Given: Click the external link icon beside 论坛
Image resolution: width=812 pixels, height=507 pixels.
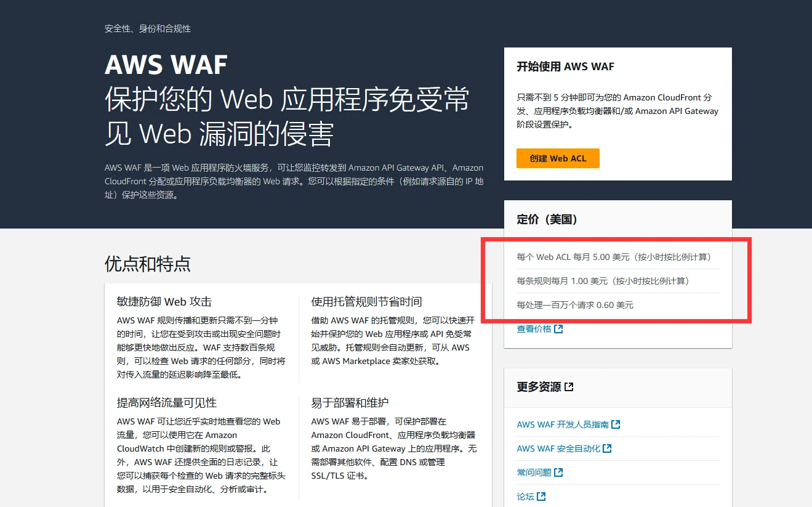Looking at the screenshot, I should coord(541,497).
